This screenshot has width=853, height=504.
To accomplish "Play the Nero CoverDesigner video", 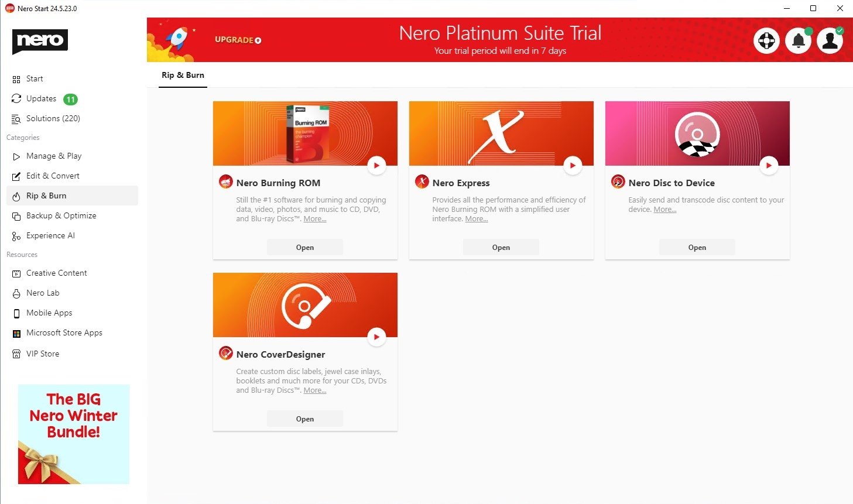I will [x=376, y=337].
